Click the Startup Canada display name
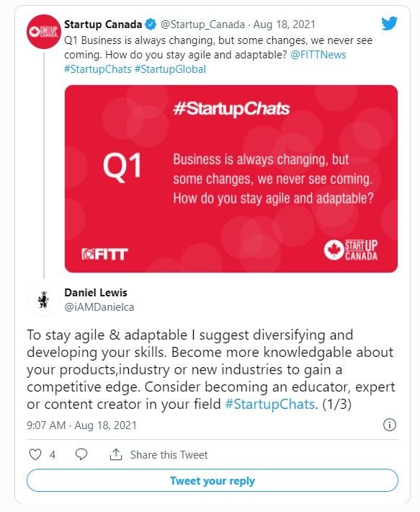 [x=103, y=25]
